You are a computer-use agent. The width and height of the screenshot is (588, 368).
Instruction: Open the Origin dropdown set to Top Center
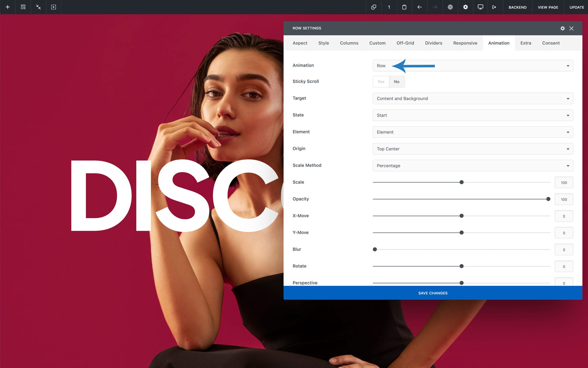coord(473,149)
